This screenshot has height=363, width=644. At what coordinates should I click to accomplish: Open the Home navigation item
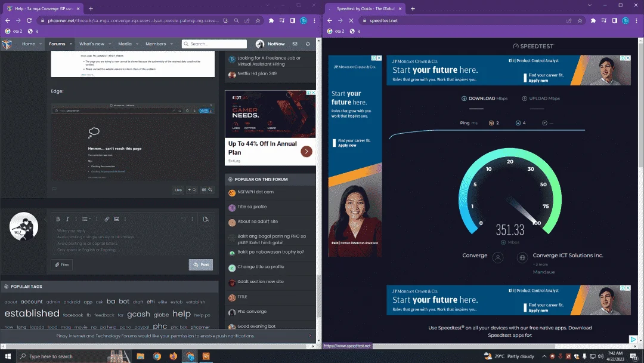point(29,44)
